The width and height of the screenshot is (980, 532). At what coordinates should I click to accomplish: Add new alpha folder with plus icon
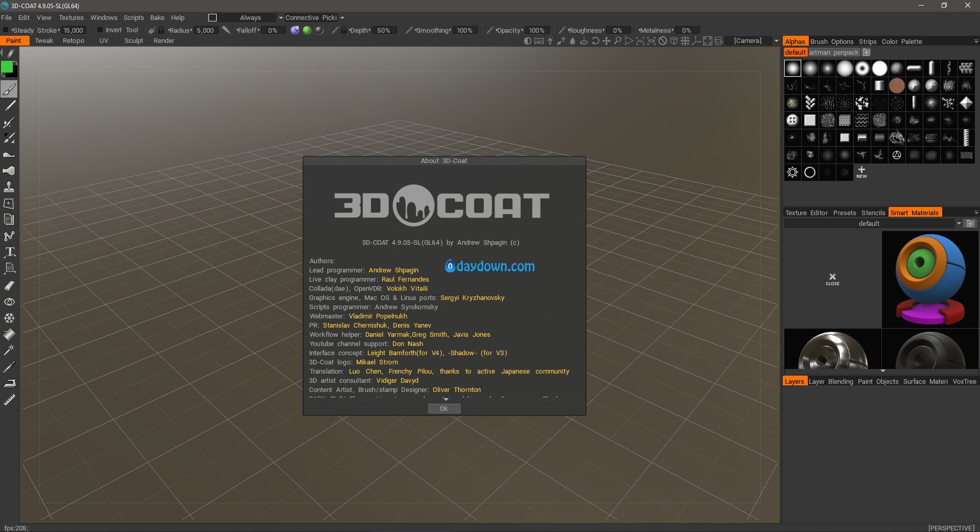867,53
